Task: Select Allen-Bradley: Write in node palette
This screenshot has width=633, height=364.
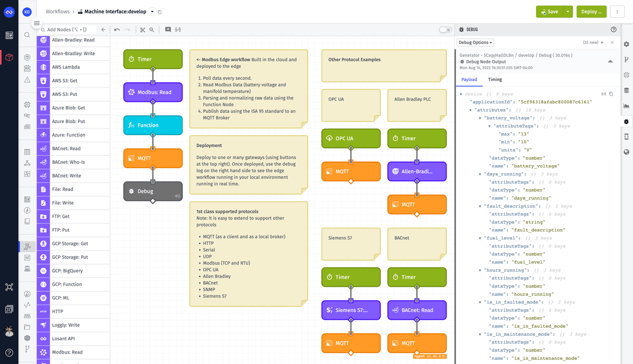Action: (73, 53)
